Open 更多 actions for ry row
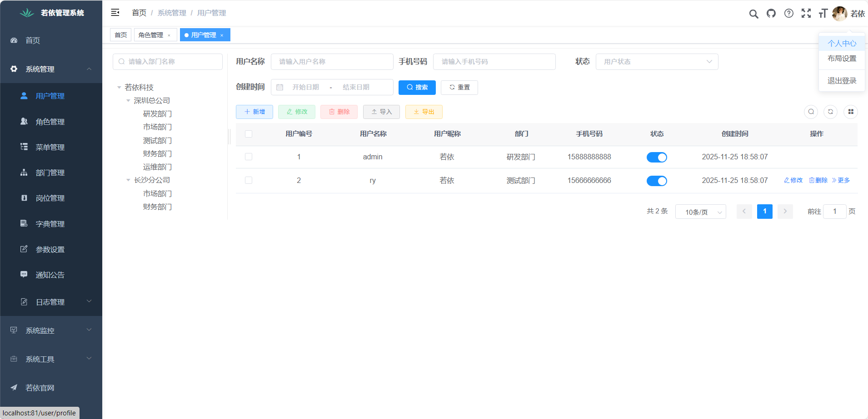 841,180
